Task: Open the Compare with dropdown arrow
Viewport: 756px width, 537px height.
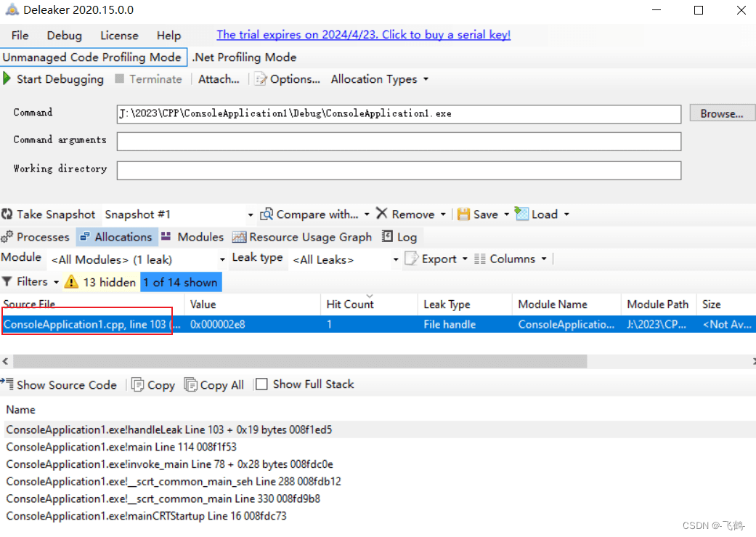Action: click(x=367, y=214)
